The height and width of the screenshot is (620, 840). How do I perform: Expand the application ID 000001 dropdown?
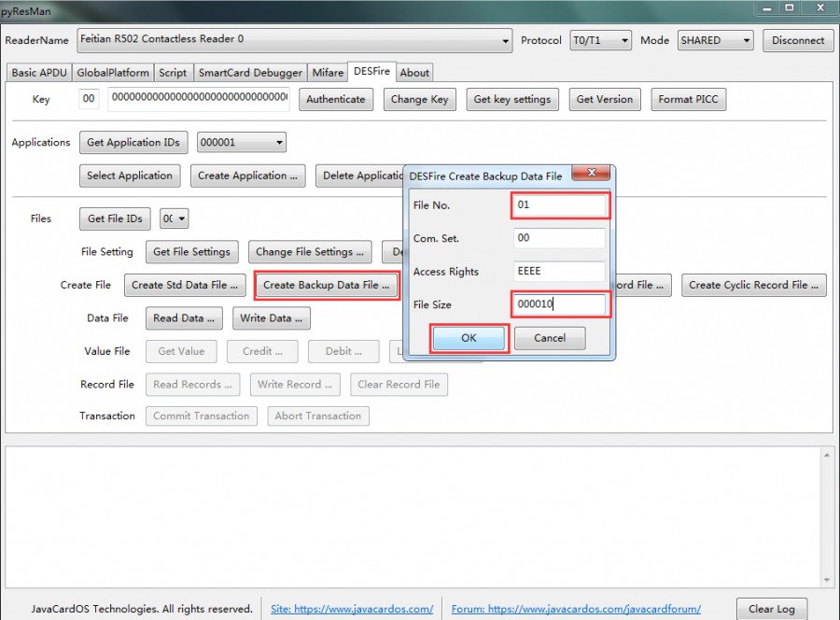(x=278, y=143)
